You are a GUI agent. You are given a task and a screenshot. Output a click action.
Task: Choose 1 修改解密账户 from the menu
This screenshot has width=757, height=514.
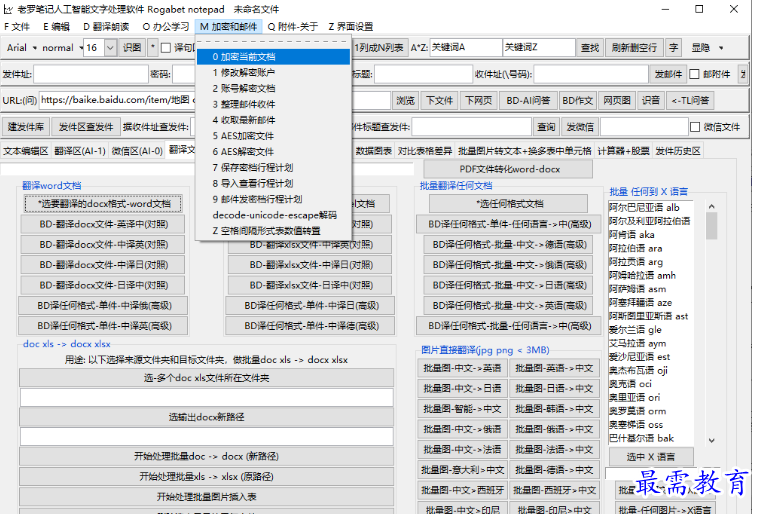tap(273, 72)
